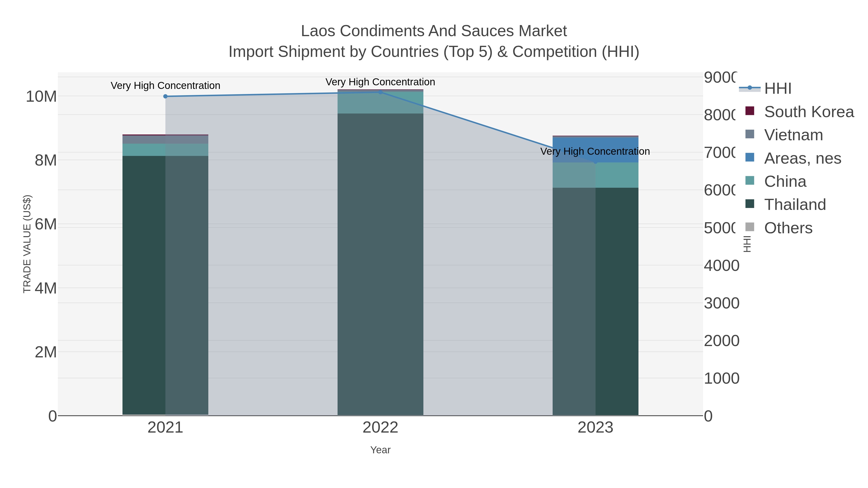
Task: Click the Vietnam legend color swatch
Action: [x=750, y=134]
